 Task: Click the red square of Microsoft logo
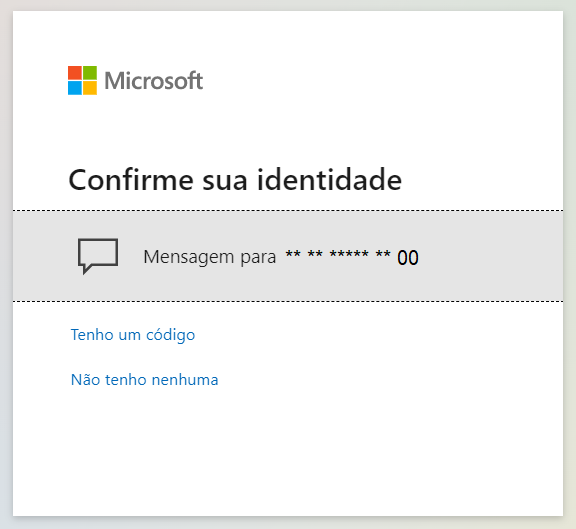pos(75,73)
